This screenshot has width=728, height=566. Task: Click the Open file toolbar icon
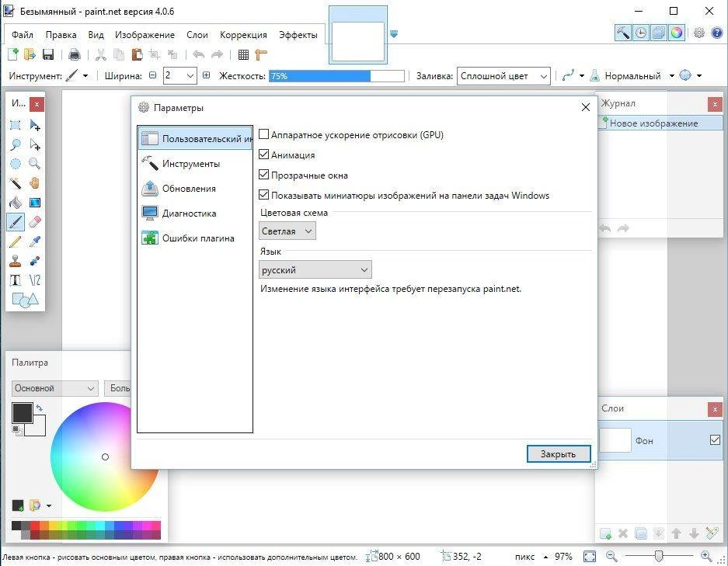30,55
